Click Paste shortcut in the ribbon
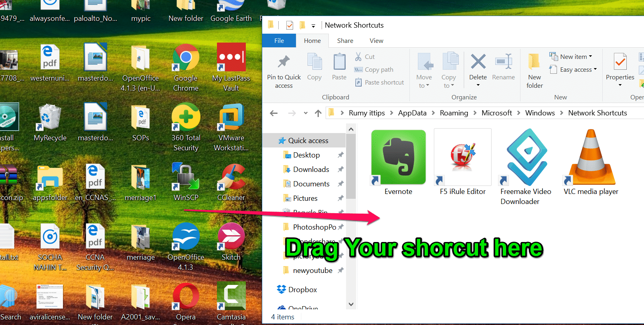 (379, 83)
